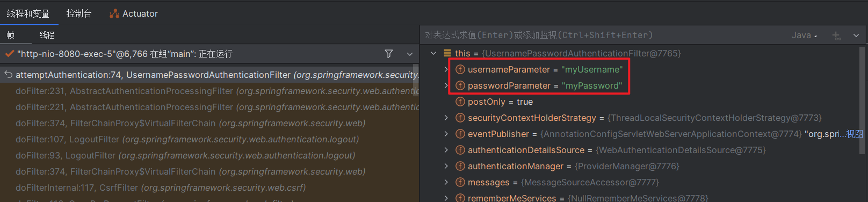The width and height of the screenshot is (868, 202).
Task: Click the Actuator tab icon
Action: tap(114, 13)
